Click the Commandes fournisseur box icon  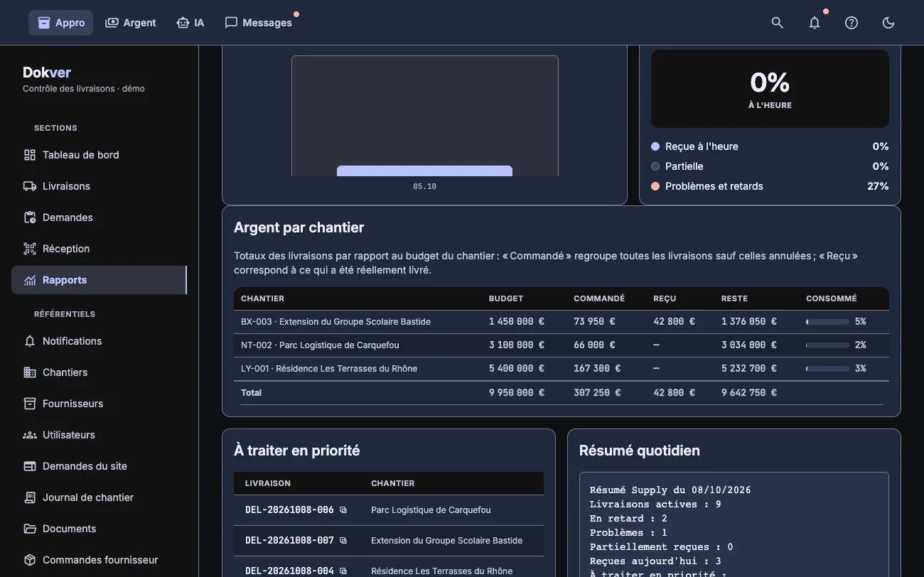30,560
